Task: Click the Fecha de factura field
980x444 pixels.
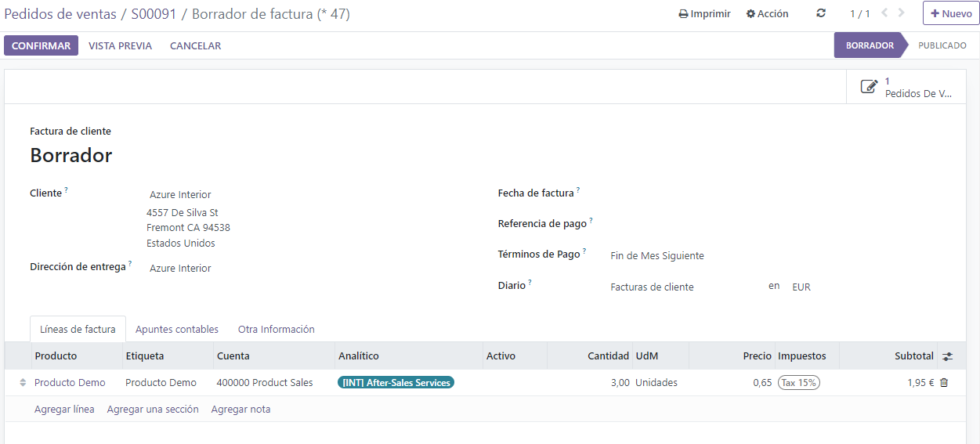Action: coord(705,193)
